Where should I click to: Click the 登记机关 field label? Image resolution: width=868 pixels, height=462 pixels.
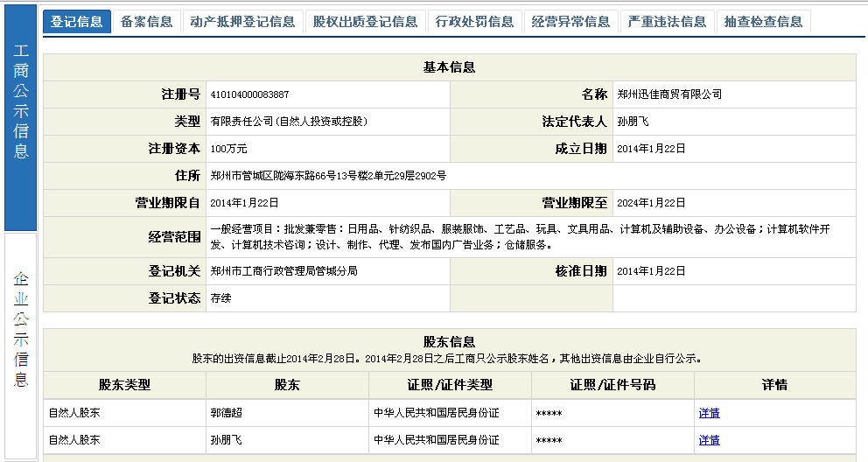pyautogui.click(x=174, y=271)
